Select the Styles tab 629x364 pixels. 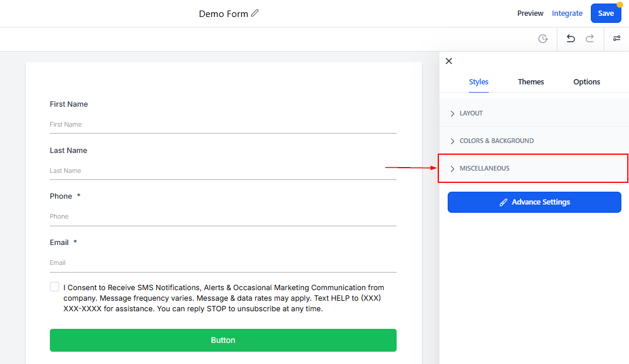point(478,82)
